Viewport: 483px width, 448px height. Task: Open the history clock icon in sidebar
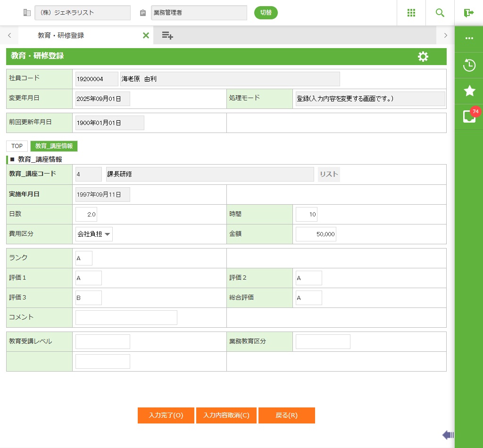tap(469, 65)
